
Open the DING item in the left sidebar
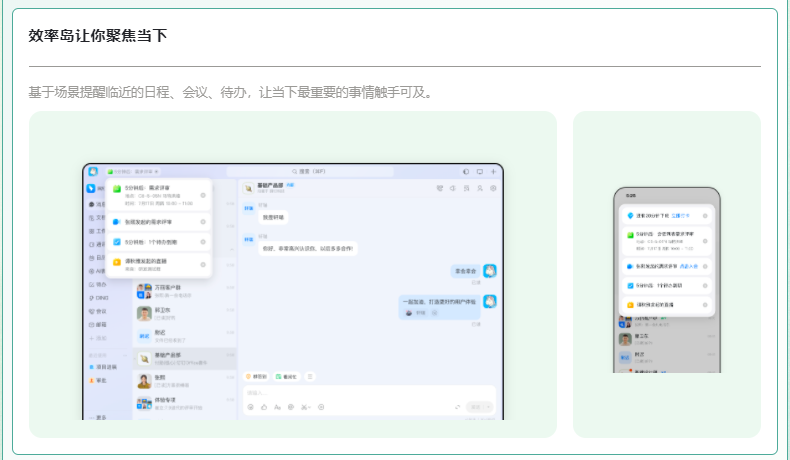pos(98,298)
